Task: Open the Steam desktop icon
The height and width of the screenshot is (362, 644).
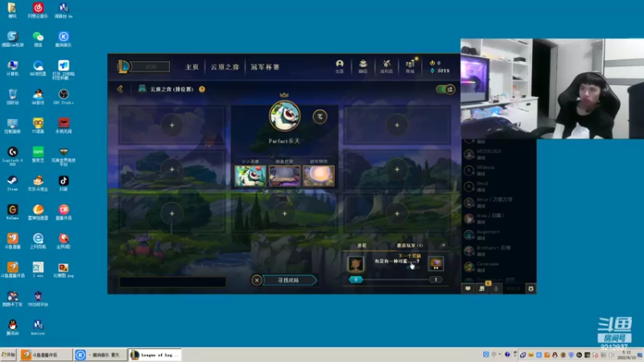Action: tap(12, 183)
